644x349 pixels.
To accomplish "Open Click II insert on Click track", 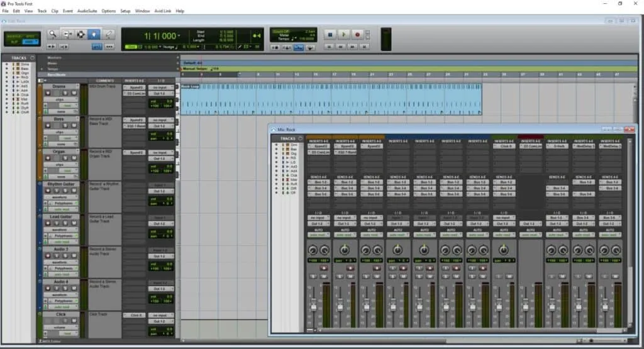I will [135, 315].
